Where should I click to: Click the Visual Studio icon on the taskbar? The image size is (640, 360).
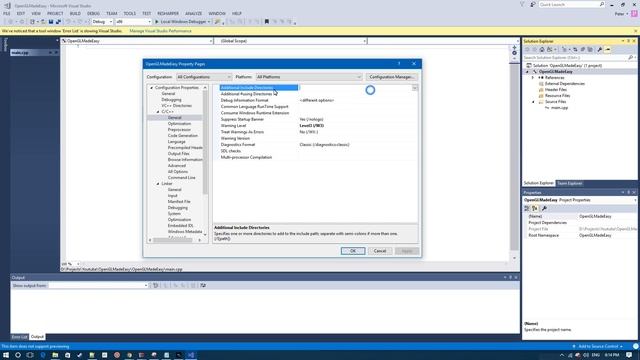click(191, 355)
